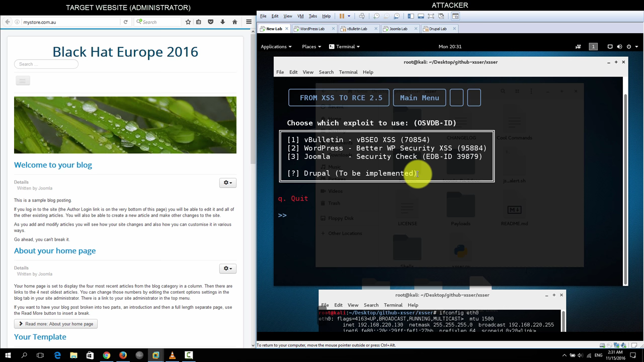
Task: Show the VMware library sidebar
Action: point(411,16)
